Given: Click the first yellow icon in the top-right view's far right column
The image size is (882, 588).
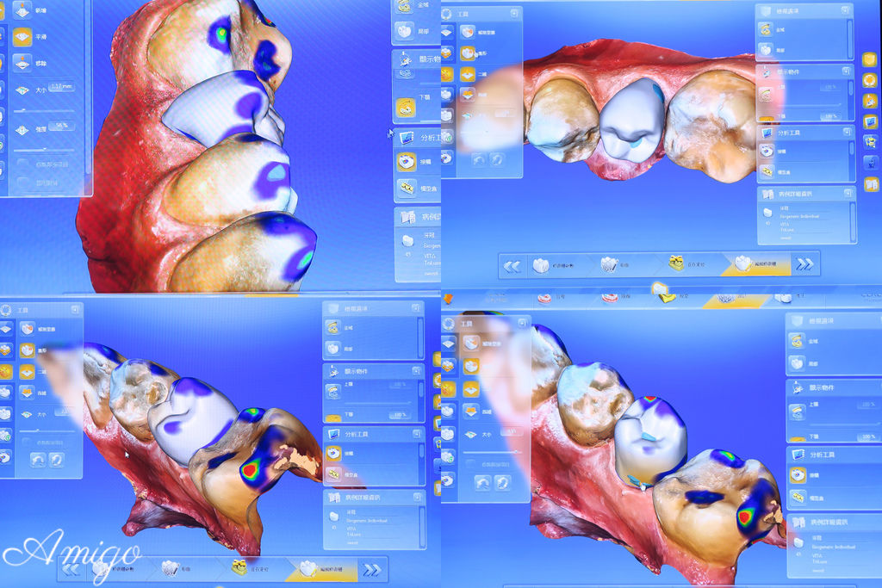Looking at the screenshot, I should pos(870,59).
